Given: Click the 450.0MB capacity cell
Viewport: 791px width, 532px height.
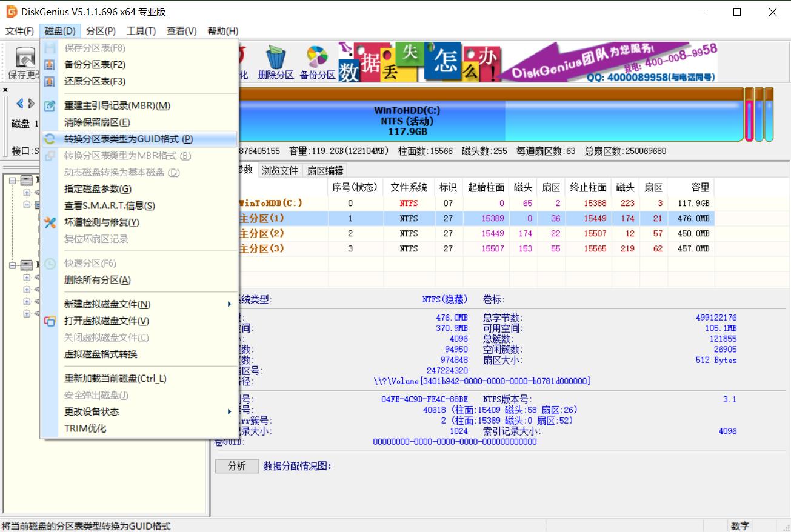Looking at the screenshot, I should click(693, 233).
